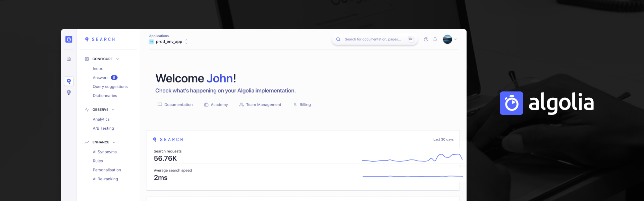644x201 pixels.
Task: Click the Search requests label
Action: (x=168, y=151)
